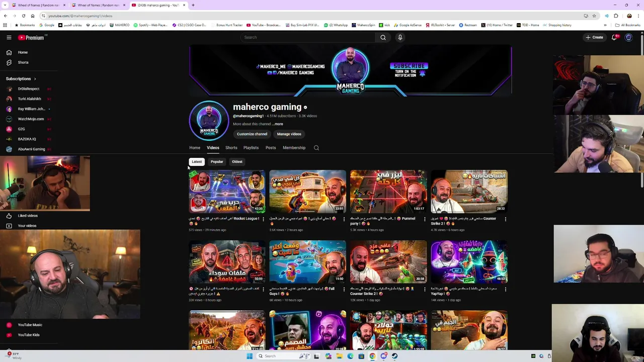Viewport: 644px width, 362px height.
Task: Click the YouTube search input field
Action: click(x=308, y=37)
